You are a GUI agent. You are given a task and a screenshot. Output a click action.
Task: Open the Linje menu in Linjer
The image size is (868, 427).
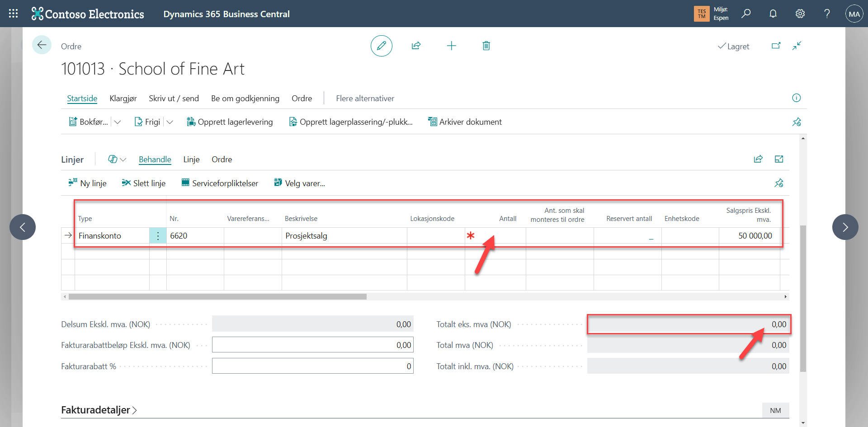tap(191, 160)
